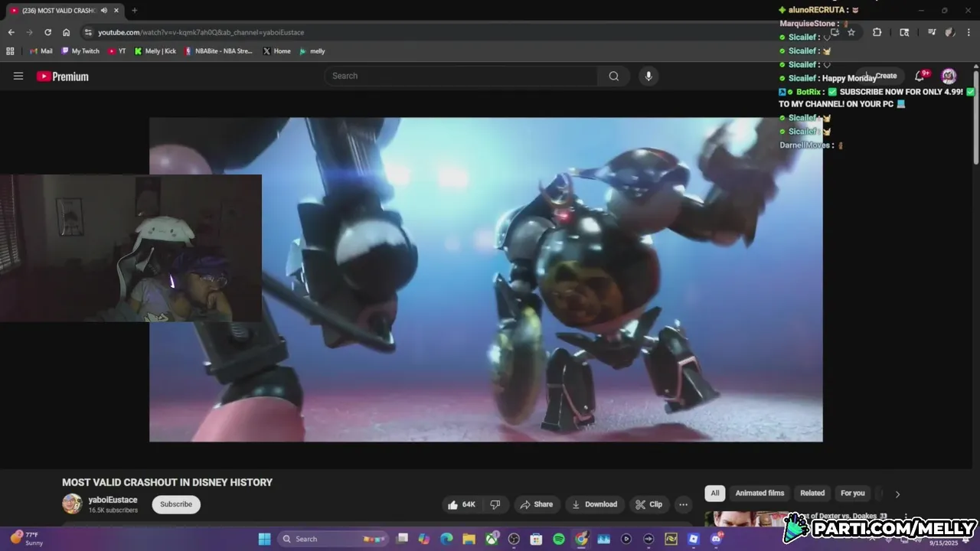Start voice search with the microphone icon
Viewport: 980px width, 551px height.
(648, 76)
